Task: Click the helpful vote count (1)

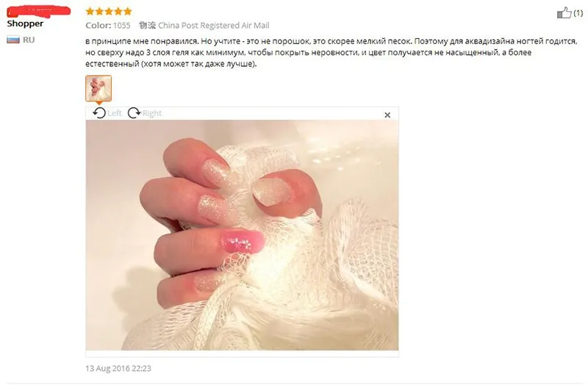Action: click(578, 13)
